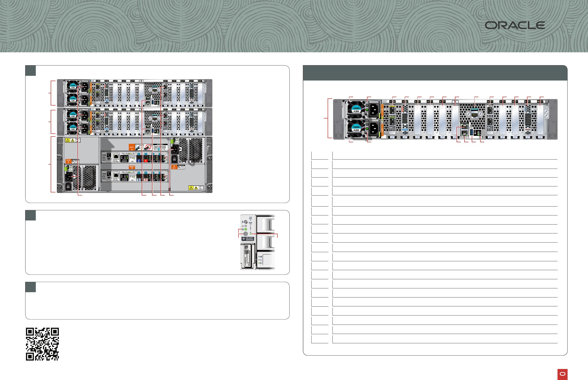This screenshot has height=380, width=588.
Task: Click the PS 1 power inlet in the large controller view
Action: 374,110
